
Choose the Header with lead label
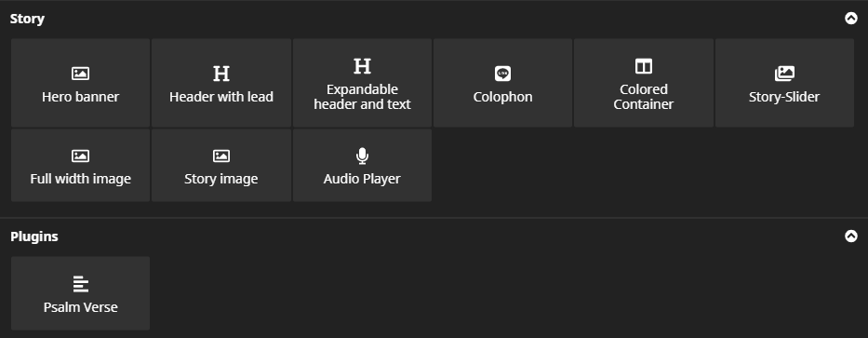tap(221, 97)
